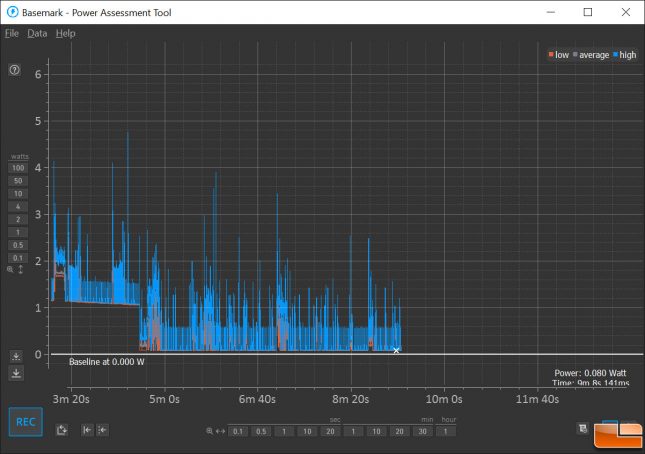Click the '10m 0s' time axis label

444,399
